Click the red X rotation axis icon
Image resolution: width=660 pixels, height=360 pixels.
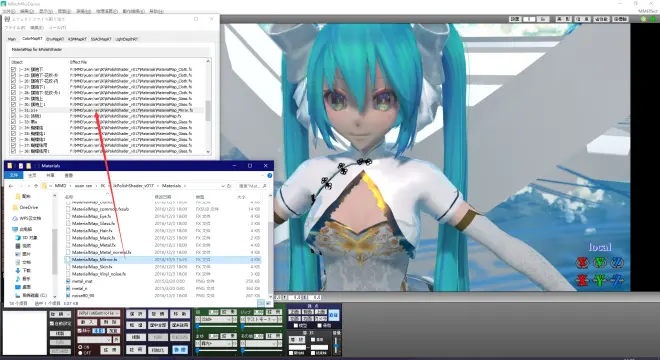[582, 263]
